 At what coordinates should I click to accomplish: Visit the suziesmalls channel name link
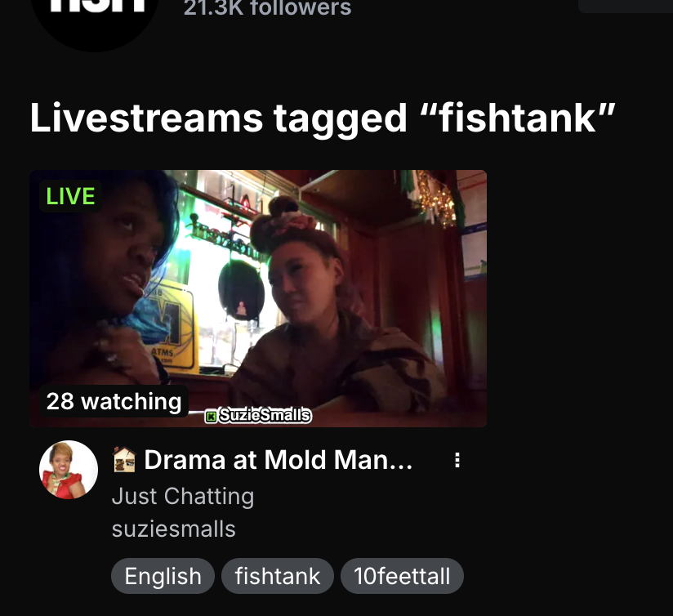pos(173,529)
